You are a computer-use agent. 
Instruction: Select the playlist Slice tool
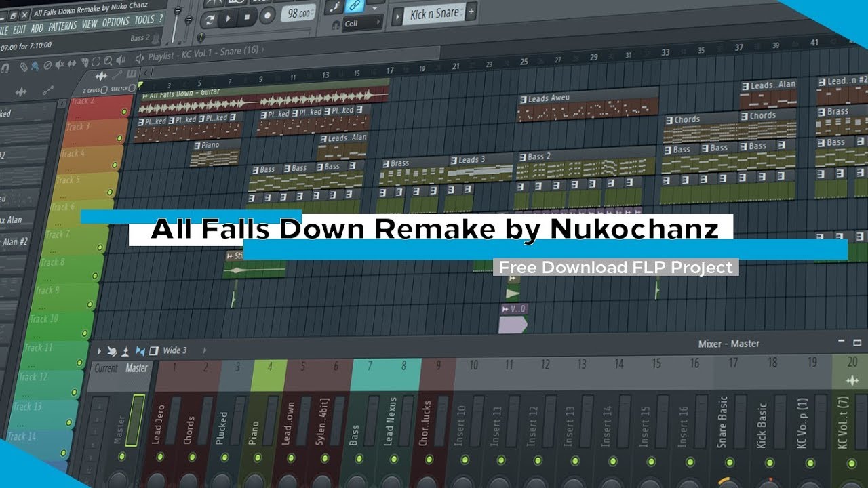click(85, 62)
